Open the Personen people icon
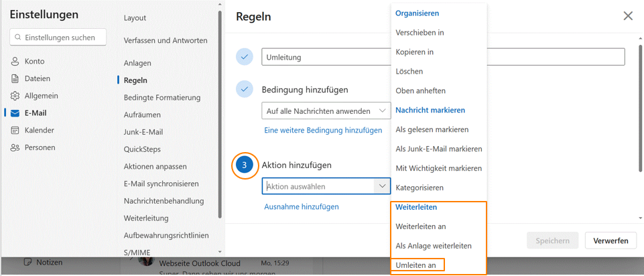644x276 pixels. point(15,148)
